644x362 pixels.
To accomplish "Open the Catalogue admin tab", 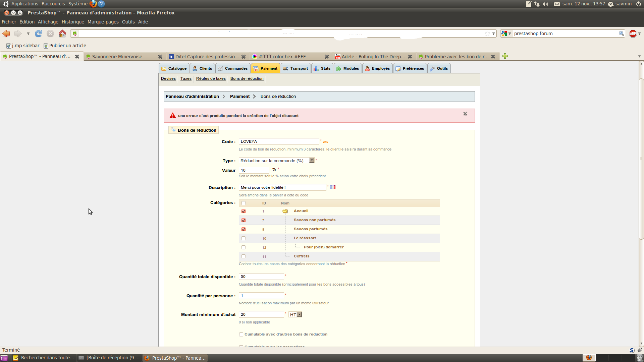I will [x=174, y=68].
